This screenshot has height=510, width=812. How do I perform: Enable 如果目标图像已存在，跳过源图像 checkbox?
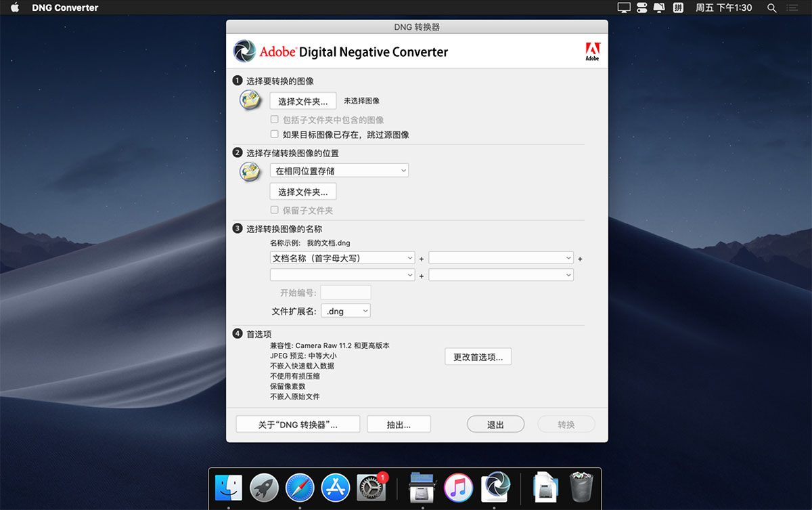(x=275, y=134)
